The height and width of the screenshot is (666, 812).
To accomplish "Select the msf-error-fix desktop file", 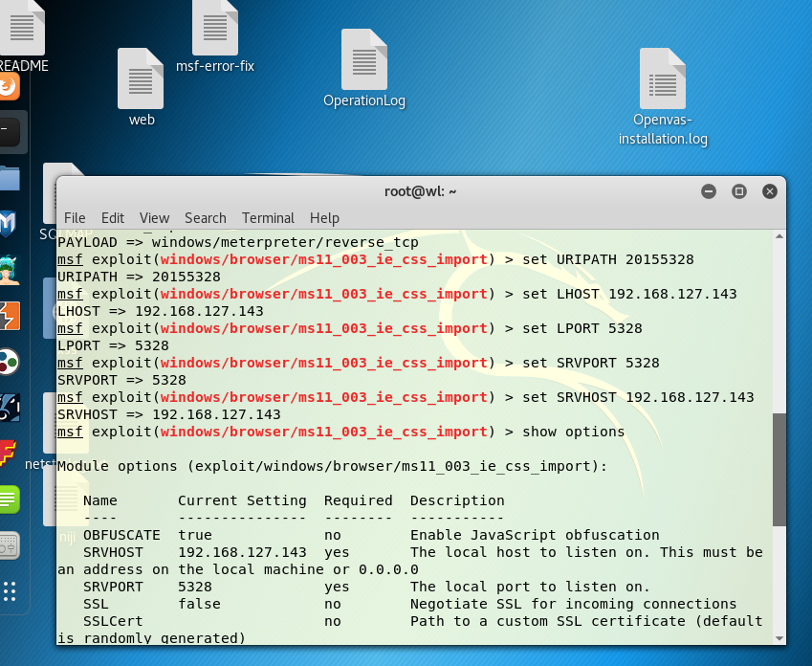I will [215, 36].
